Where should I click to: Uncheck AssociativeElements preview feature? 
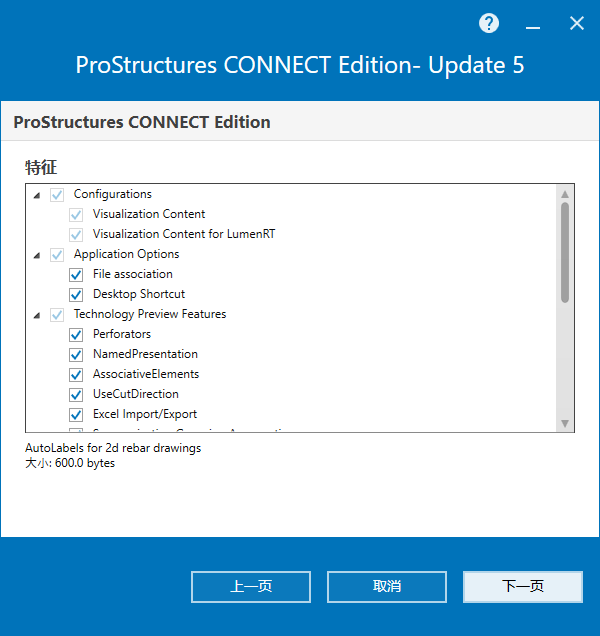click(x=76, y=374)
